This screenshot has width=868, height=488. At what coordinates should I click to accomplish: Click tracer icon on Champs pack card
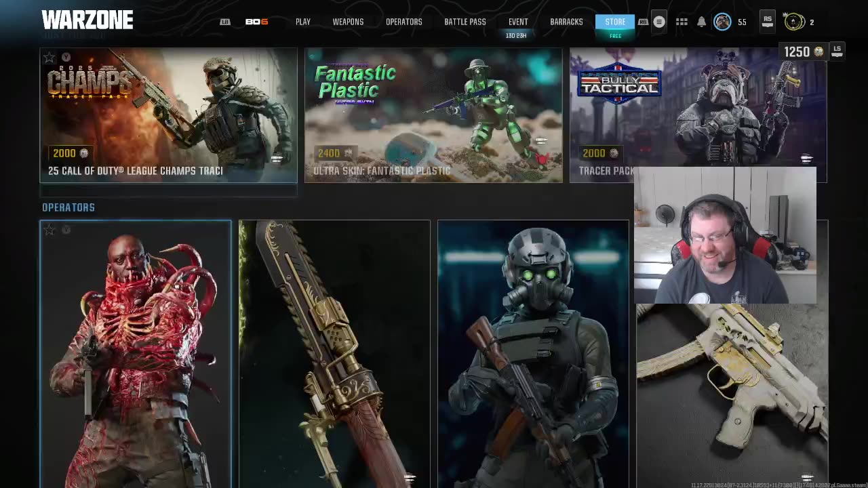click(x=277, y=159)
